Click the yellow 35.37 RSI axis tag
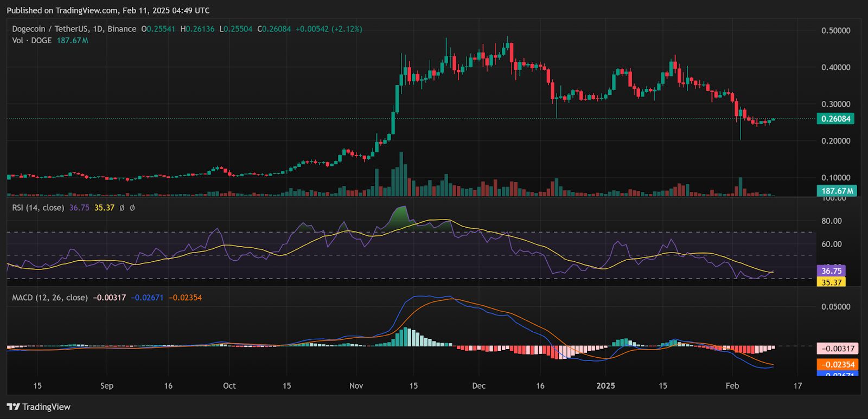This screenshot has width=868, height=419. [831, 282]
